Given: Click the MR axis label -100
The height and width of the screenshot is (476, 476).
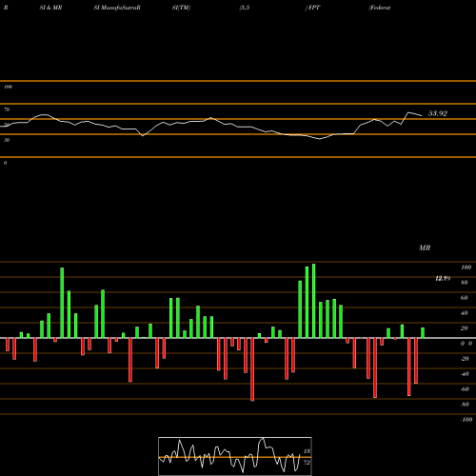Looking at the screenshot, I should (466, 420).
